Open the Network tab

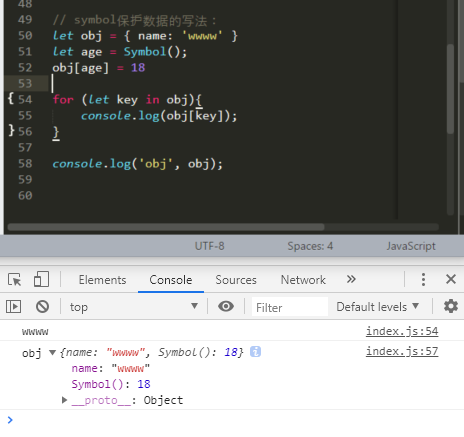[303, 280]
